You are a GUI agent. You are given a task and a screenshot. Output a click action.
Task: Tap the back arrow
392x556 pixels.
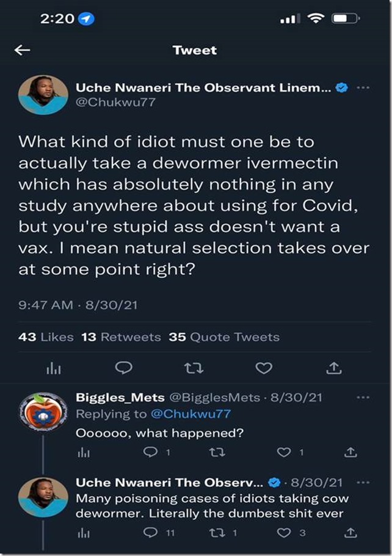pyautogui.click(x=23, y=50)
